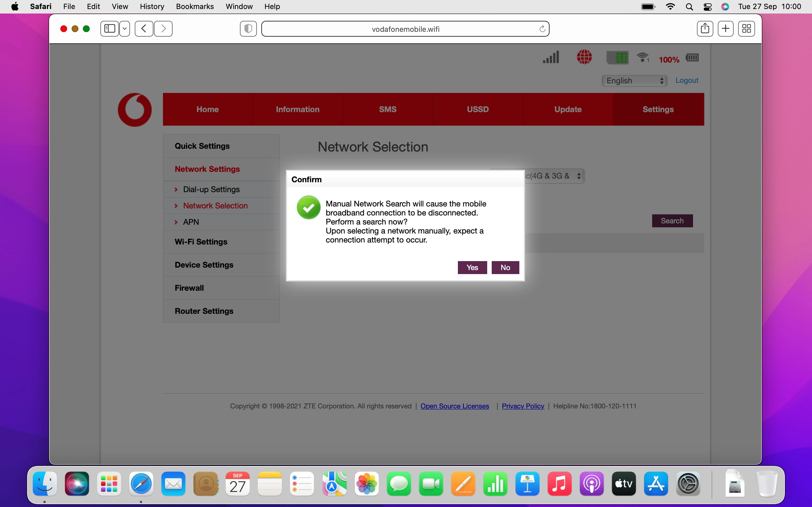This screenshot has height=507, width=812.
Task: Click the router battery level icon
Action: 692,58
